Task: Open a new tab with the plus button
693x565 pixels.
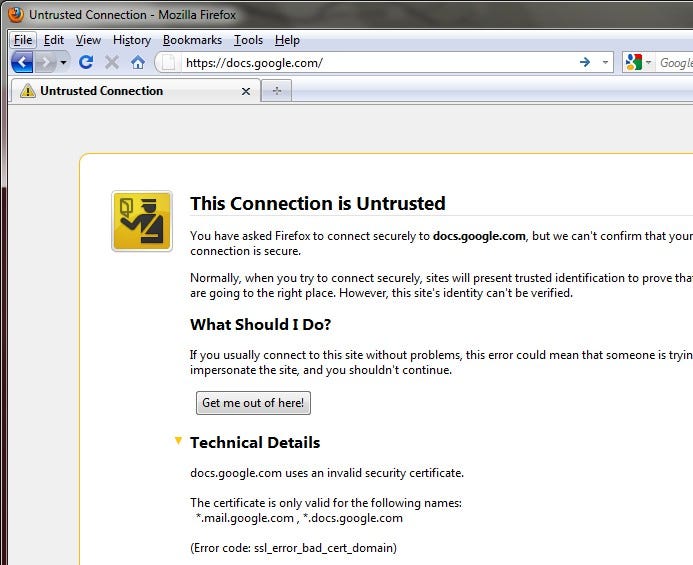Action: pos(277,91)
